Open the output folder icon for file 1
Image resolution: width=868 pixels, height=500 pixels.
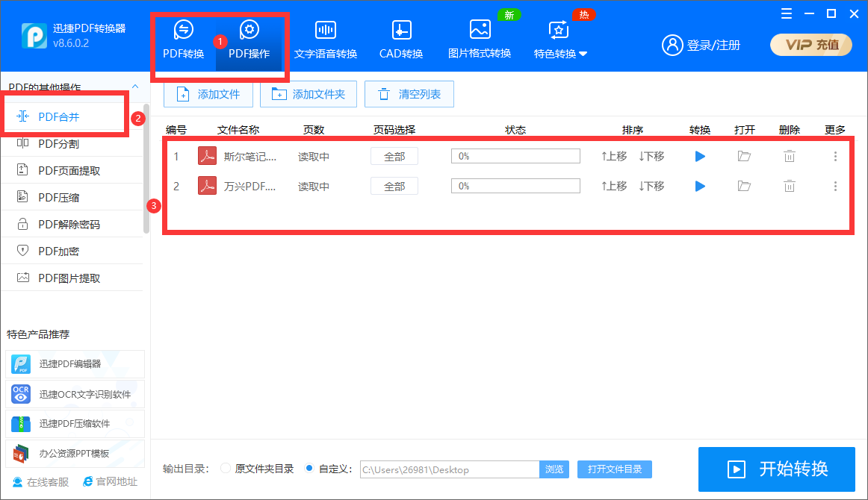coord(744,157)
